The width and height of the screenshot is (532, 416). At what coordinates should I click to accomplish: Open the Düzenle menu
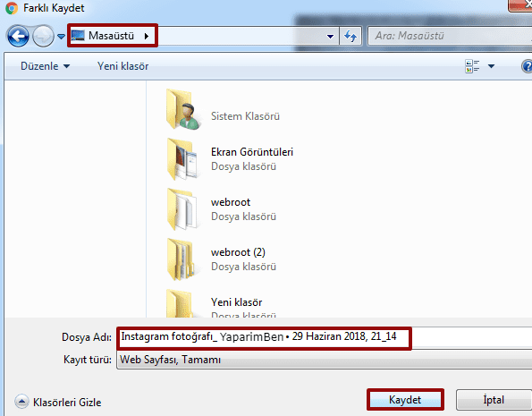pos(45,66)
